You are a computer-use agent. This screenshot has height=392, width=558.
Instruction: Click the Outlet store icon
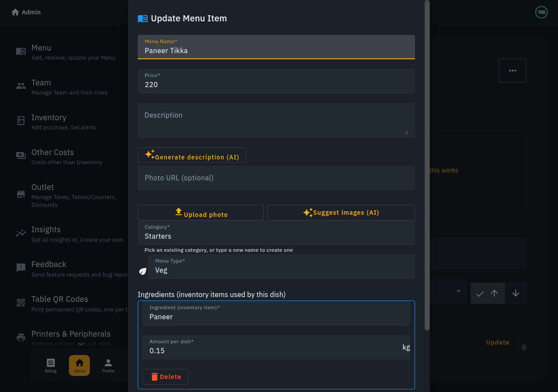21,194
